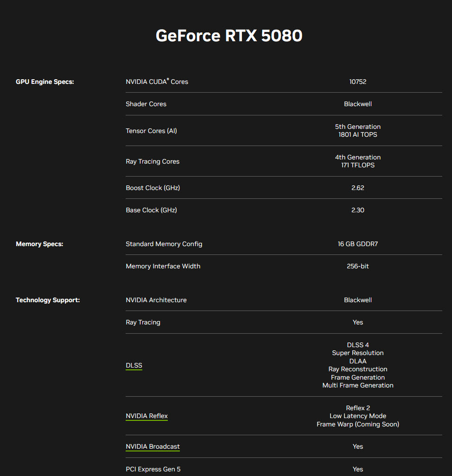Click the Super Resolution entry

pyautogui.click(x=357, y=353)
